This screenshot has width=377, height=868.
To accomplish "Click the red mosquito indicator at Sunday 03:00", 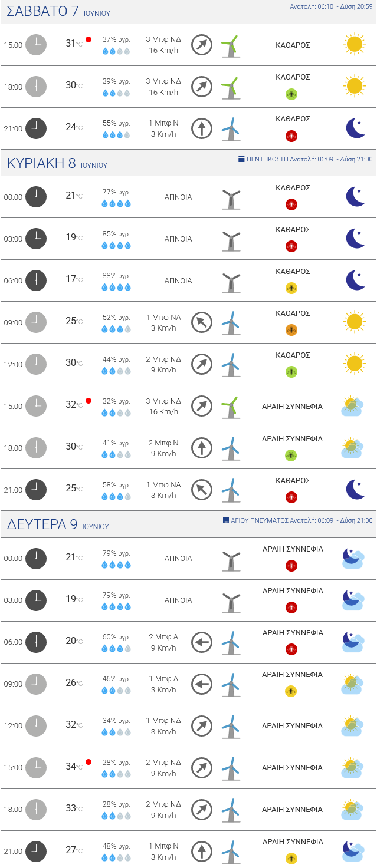I will (x=291, y=246).
